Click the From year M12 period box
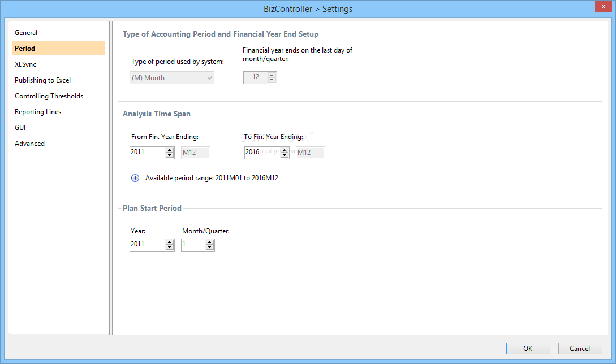The width and height of the screenshot is (616, 364). tap(196, 153)
